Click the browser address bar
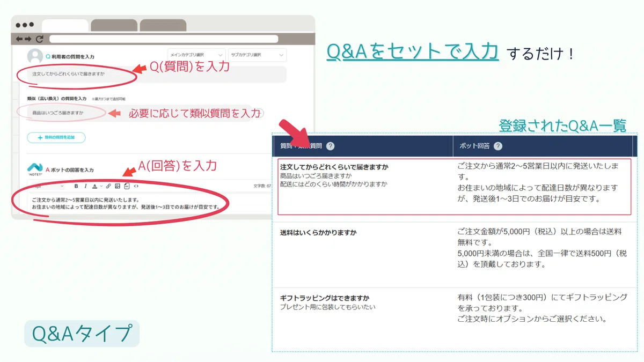Viewport: 644px width, 362px height. pos(164,39)
